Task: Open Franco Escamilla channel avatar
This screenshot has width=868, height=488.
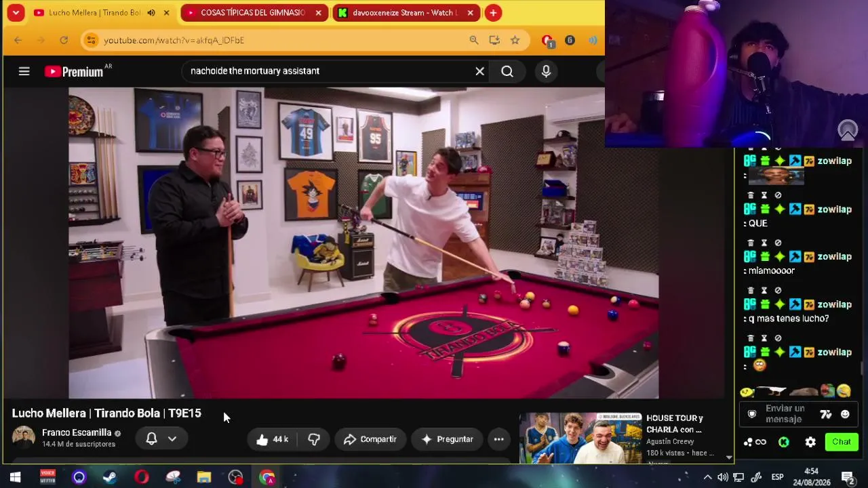Action: (24, 438)
